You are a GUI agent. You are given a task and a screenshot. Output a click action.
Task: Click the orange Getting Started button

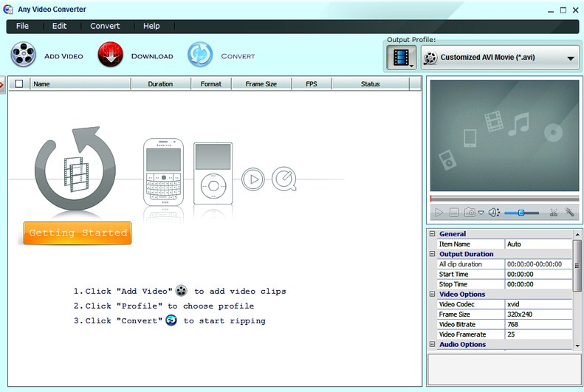78,233
